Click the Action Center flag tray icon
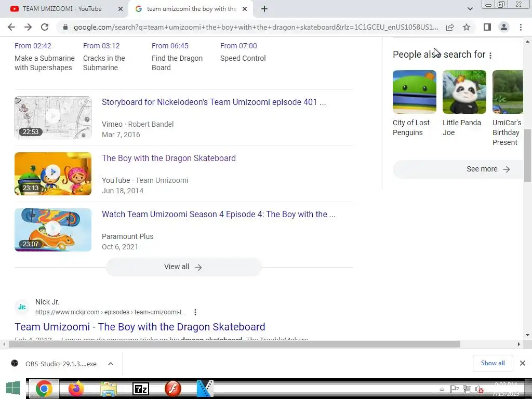 [x=454, y=389]
